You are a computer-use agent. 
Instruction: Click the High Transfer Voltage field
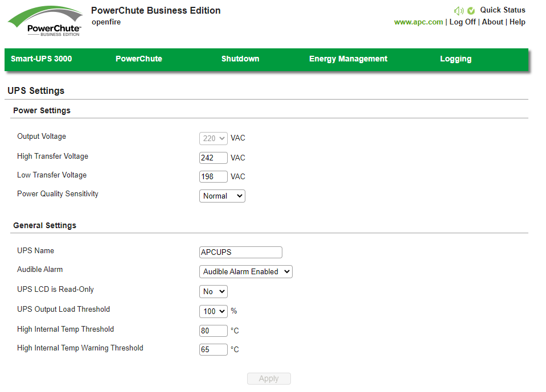(x=214, y=158)
